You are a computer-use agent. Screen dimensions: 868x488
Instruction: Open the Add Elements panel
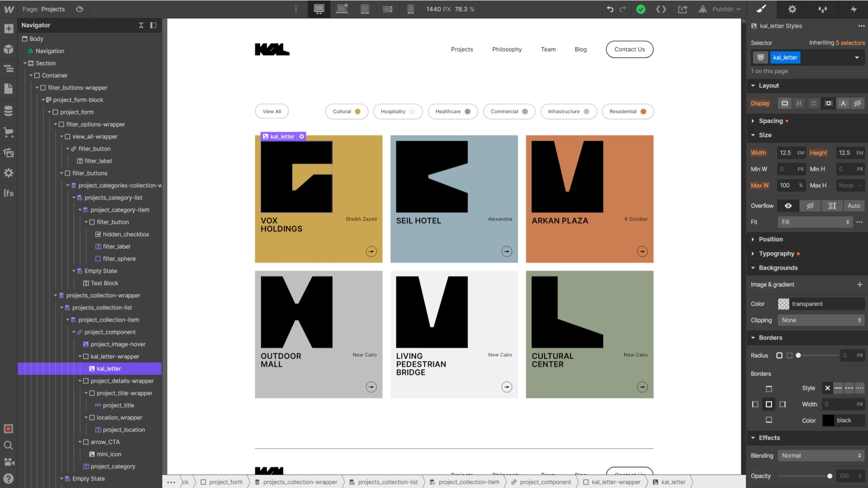tap(9, 29)
